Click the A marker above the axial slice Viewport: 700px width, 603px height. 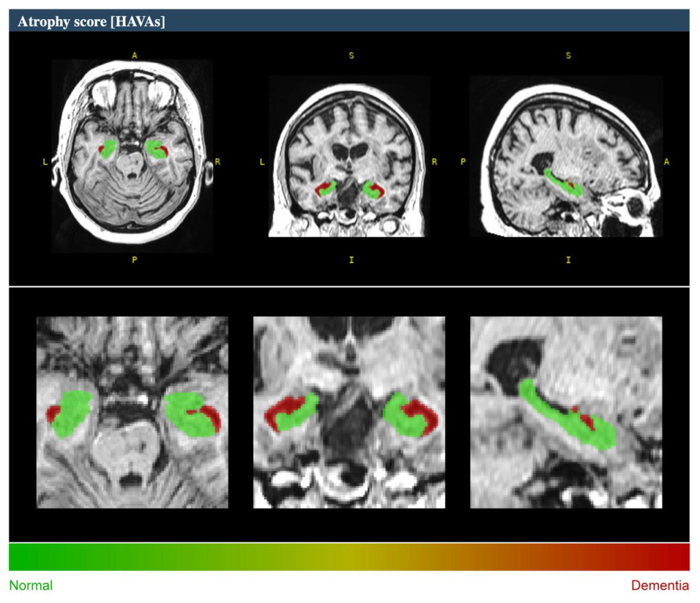click(x=134, y=55)
